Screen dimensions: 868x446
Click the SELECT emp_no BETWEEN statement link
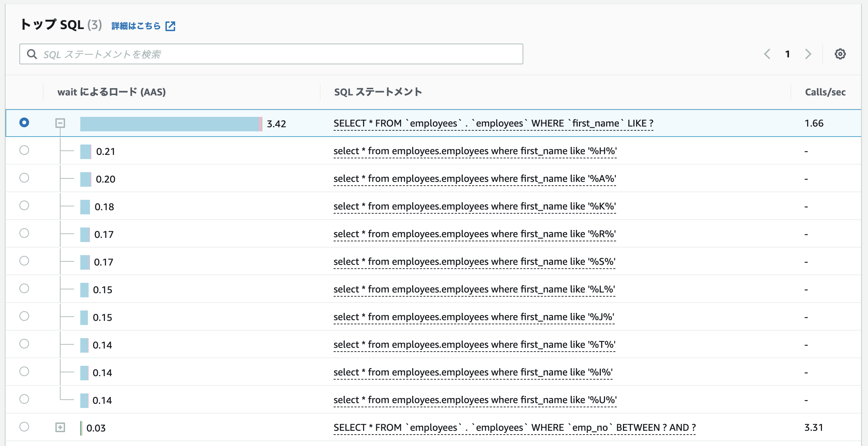(514, 428)
